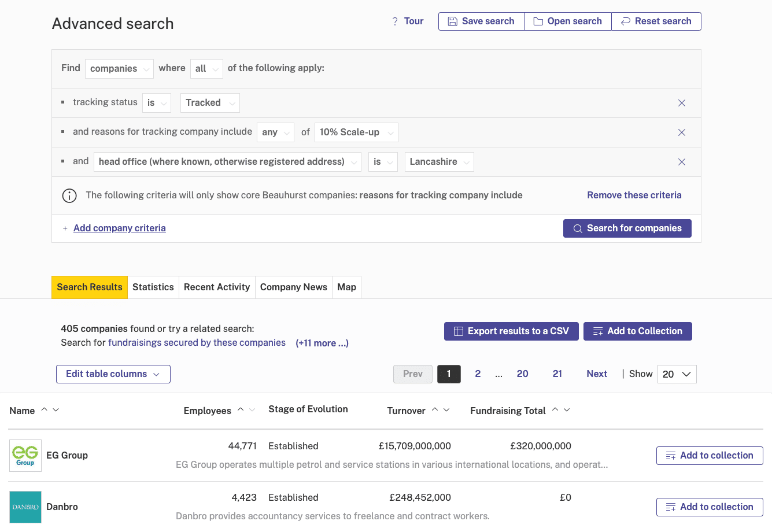The width and height of the screenshot is (772, 532).
Task: Select the Search Results tab
Action: click(x=90, y=287)
